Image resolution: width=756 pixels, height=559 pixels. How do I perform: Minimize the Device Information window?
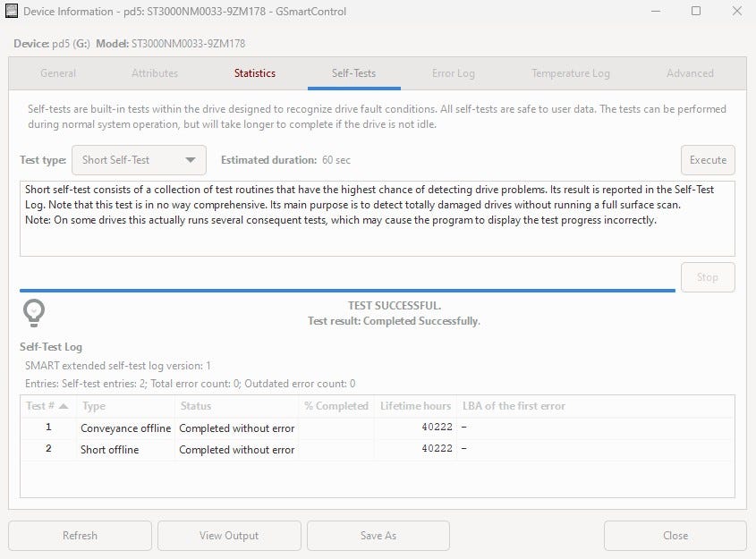(x=656, y=11)
